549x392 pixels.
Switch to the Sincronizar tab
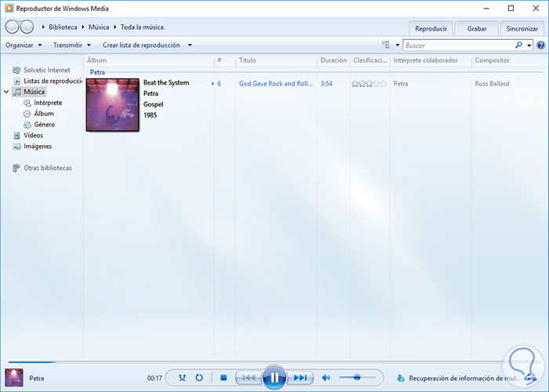(x=522, y=29)
